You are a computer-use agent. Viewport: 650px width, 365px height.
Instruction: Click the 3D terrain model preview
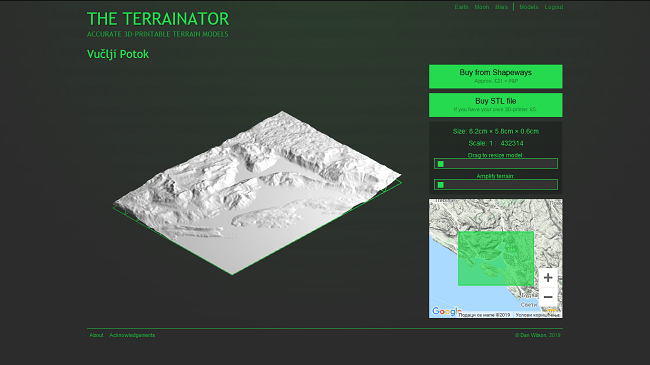(257, 193)
